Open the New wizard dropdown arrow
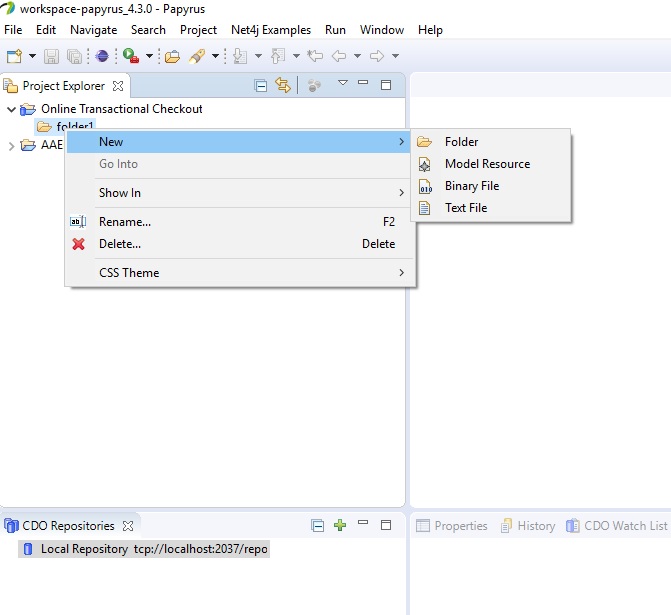Viewport: 671px width, 615px height. coord(32,56)
